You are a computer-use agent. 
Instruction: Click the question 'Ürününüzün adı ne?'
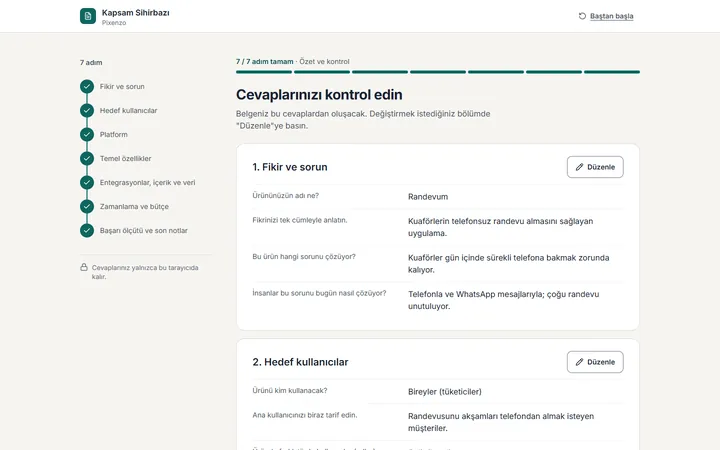coord(286,196)
